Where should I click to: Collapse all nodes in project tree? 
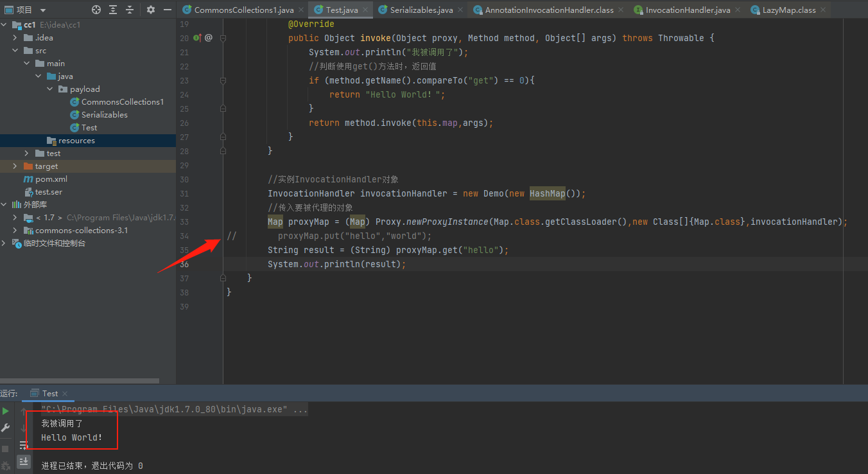[x=130, y=10]
